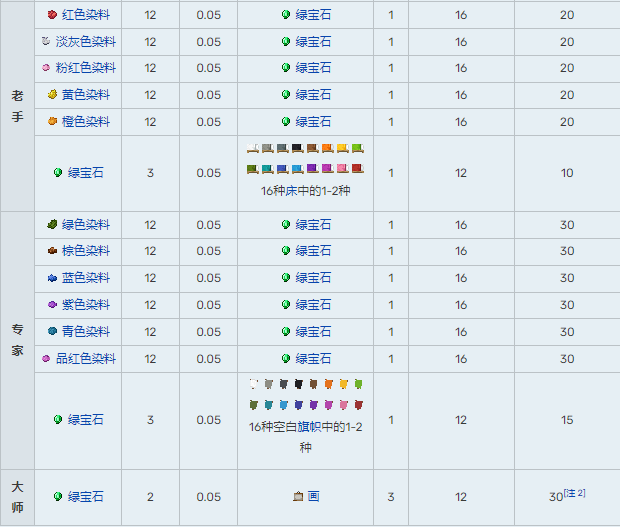Click the light gray dye icon

point(46,42)
